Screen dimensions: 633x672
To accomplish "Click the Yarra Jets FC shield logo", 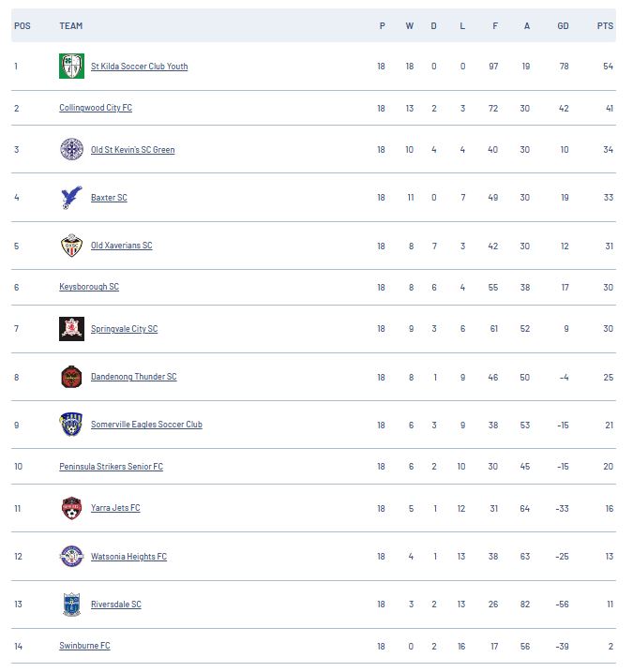I will (x=71, y=508).
